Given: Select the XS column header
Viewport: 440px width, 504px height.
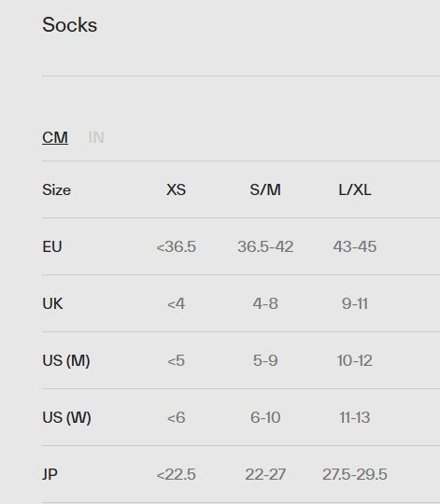Looking at the screenshot, I should point(176,189).
